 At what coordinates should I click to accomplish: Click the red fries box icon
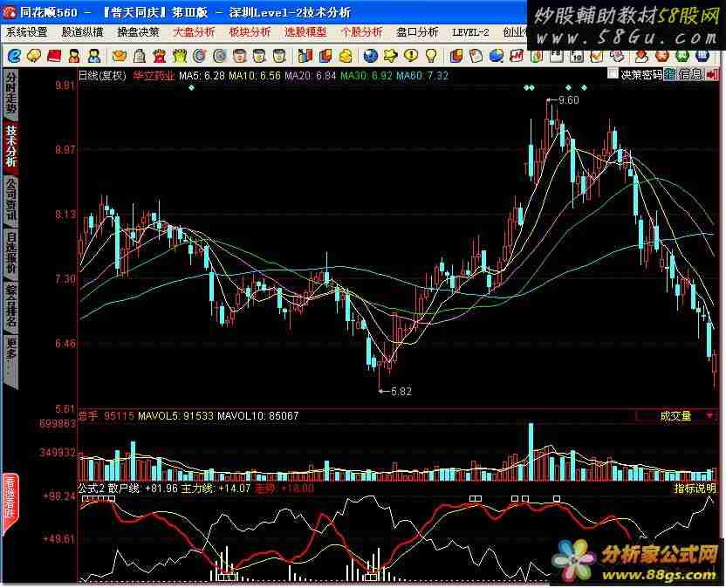click(160, 57)
